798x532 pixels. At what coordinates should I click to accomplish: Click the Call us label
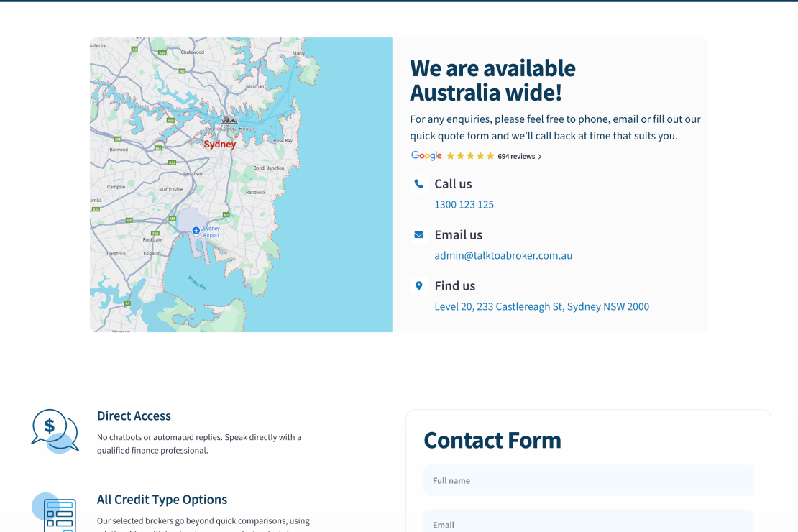coord(453,184)
